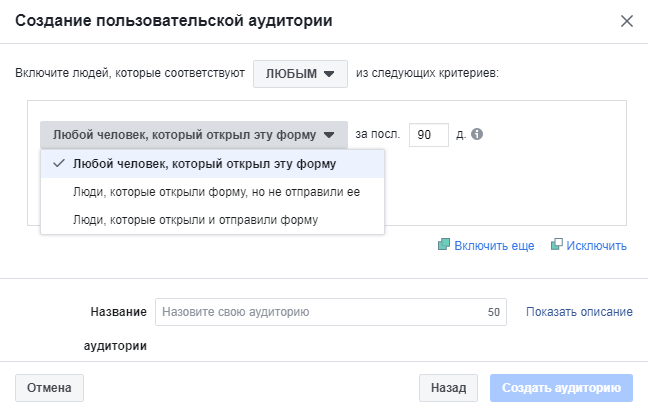Focus the audience name input field
Screen dimensions: 648x413
[x=331, y=312]
